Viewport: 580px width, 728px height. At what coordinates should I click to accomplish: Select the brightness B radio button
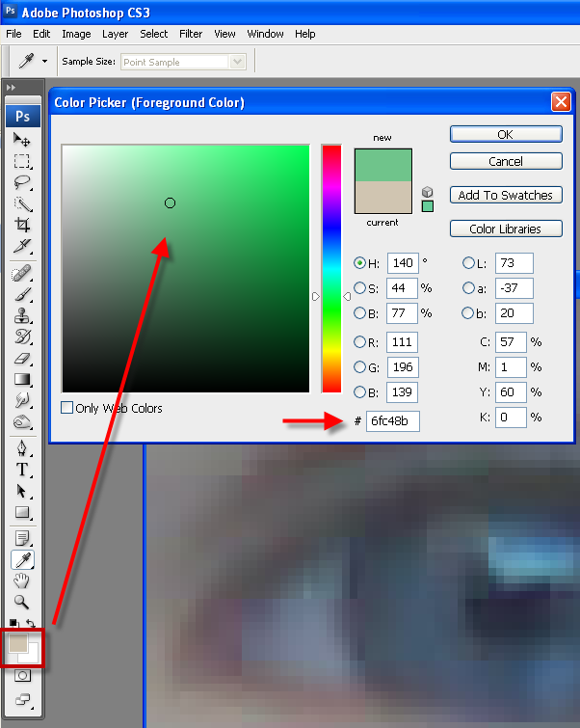tap(359, 313)
